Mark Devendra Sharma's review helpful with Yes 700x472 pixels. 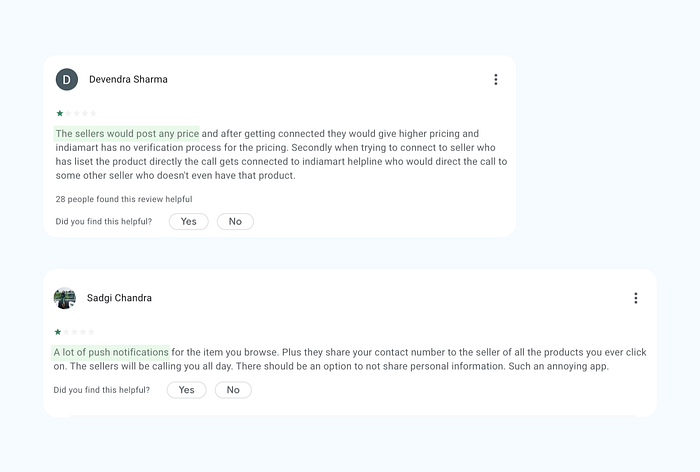coord(188,221)
